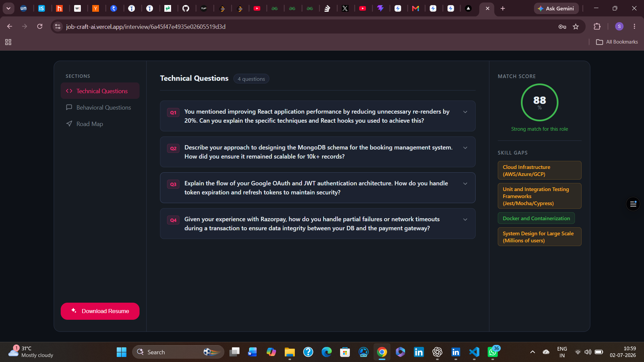The height and width of the screenshot is (362, 644).
Task: Open the browser extensions puzzle icon
Action: pos(597,26)
